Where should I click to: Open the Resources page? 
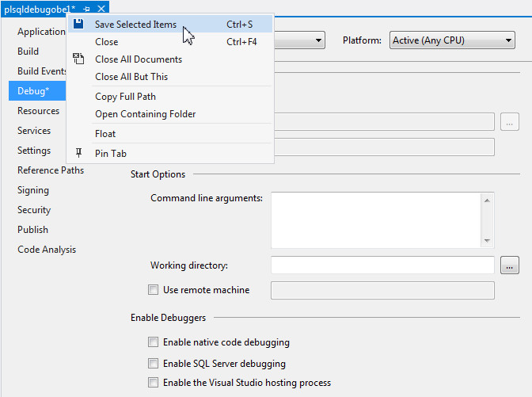pyautogui.click(x=38, y=111)
